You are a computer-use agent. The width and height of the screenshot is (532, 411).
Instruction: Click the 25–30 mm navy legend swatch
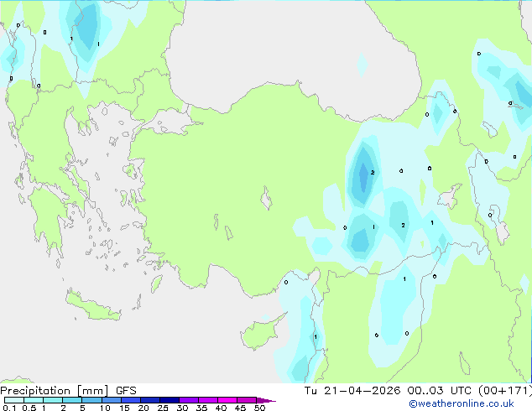tap(169, 400)
